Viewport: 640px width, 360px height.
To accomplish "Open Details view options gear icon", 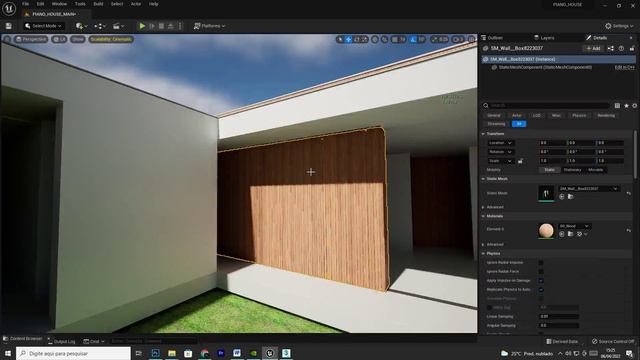I will point(634,105).
